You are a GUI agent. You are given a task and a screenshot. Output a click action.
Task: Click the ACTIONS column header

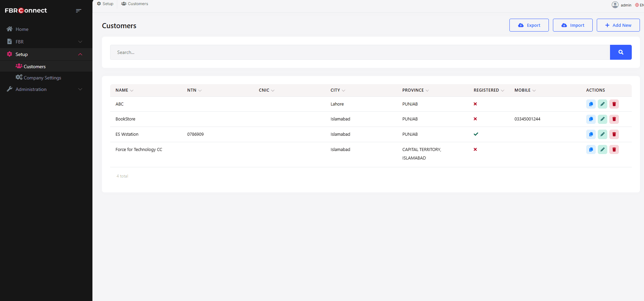(595, 90)
